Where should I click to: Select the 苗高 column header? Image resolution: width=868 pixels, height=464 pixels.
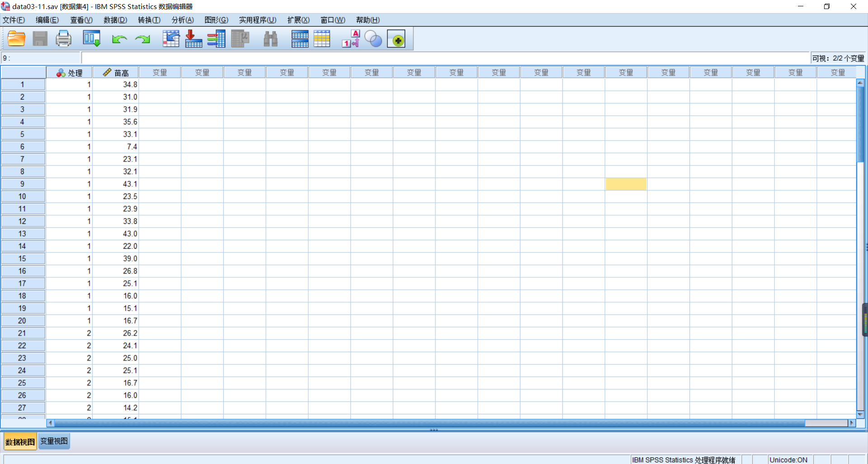116,72
